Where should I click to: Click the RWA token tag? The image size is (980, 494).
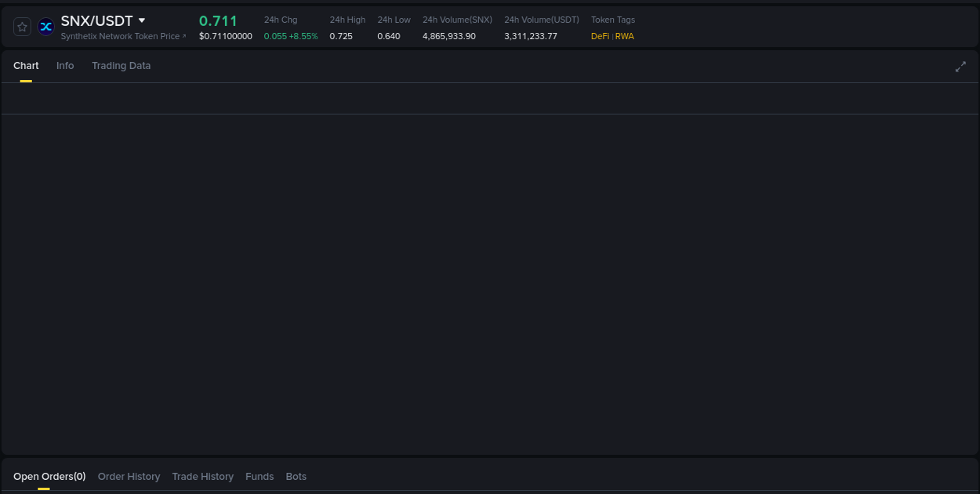(624, 35)
